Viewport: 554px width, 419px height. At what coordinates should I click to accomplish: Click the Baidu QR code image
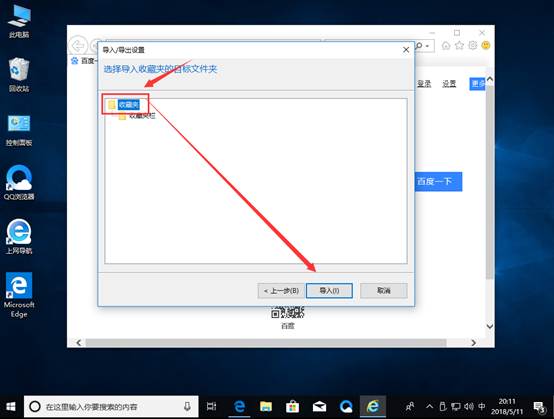(x=287, y=313)
